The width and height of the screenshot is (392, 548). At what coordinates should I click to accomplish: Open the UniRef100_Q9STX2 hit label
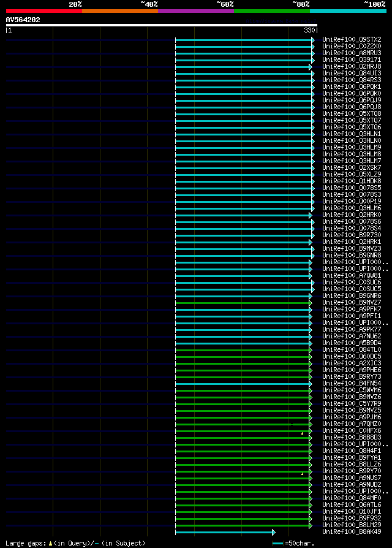[352, 39]
